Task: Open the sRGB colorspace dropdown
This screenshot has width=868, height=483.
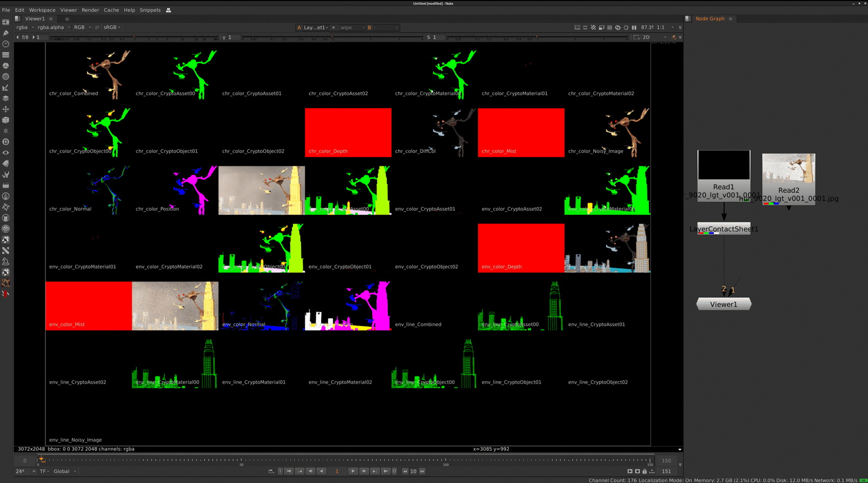Action: [112, 27]
